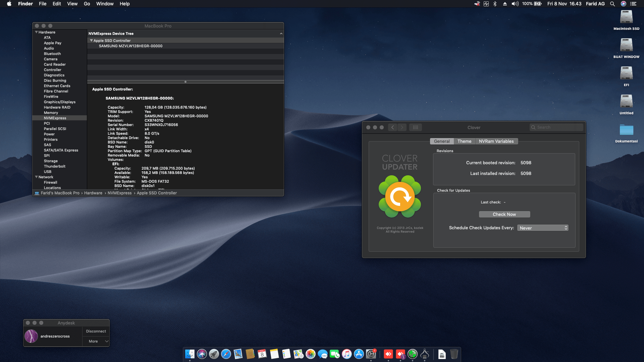
Task: Launch System Preferences from the Dock
Action: [371, 354]
